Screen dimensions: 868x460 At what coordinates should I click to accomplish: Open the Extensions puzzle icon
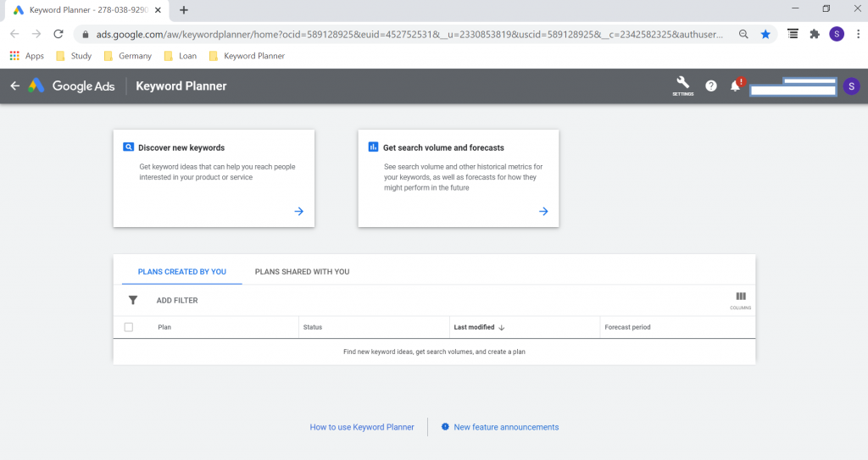click(815, 35)
